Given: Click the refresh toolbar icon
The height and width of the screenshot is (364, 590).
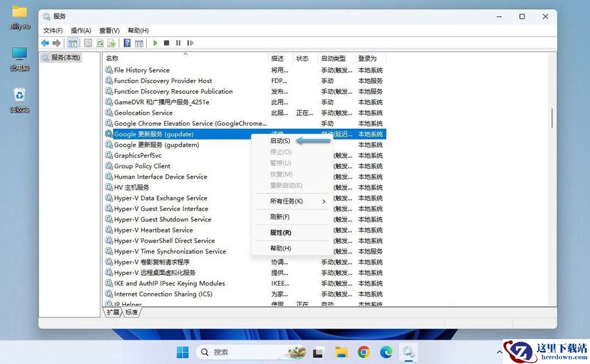Looking at the screenshot, I should coord(100,43).
